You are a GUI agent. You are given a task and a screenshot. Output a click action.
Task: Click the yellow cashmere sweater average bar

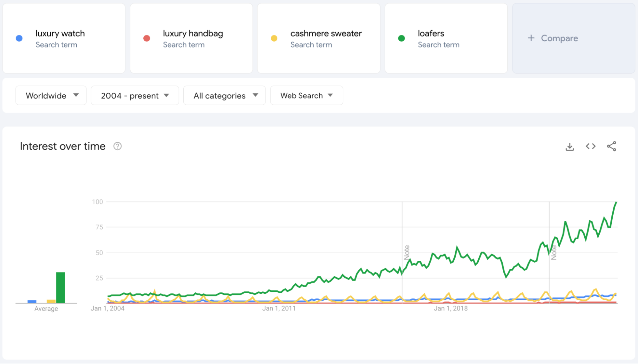pos(51,301)
